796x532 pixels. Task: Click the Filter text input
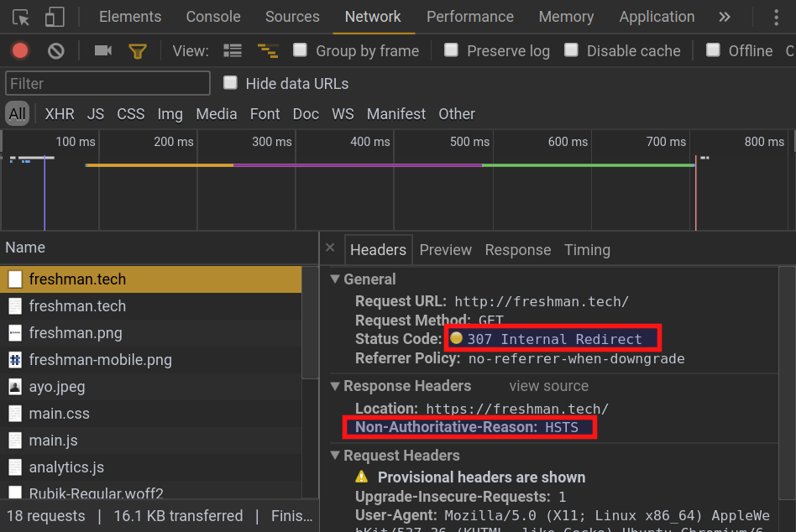(x=107, y=84)
